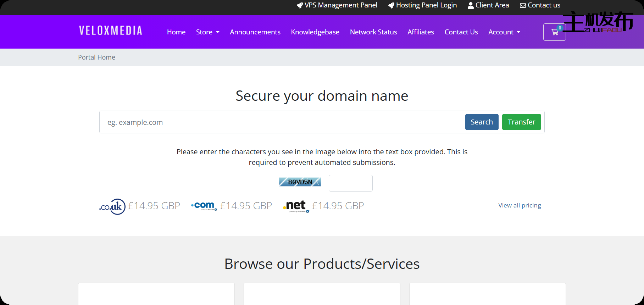This screenshot has width=644, height=305.
Task: Open Hosting Panel Login link
Action: pyautogui.click(x=422, y=5)
